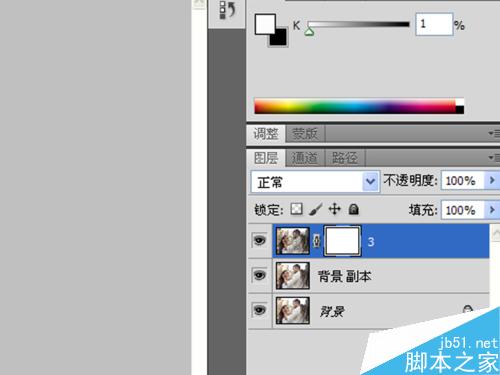Switch to the 调整 tab

click(266, 134)
